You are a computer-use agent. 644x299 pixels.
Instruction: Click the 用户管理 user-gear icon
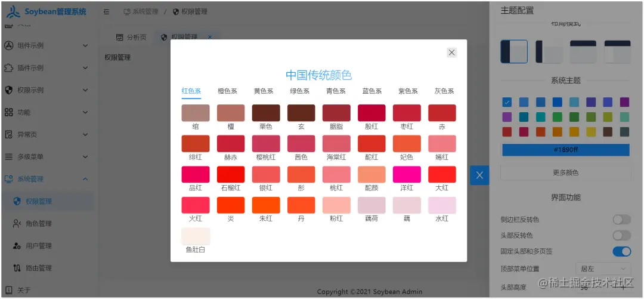click(x=17, y=245)
